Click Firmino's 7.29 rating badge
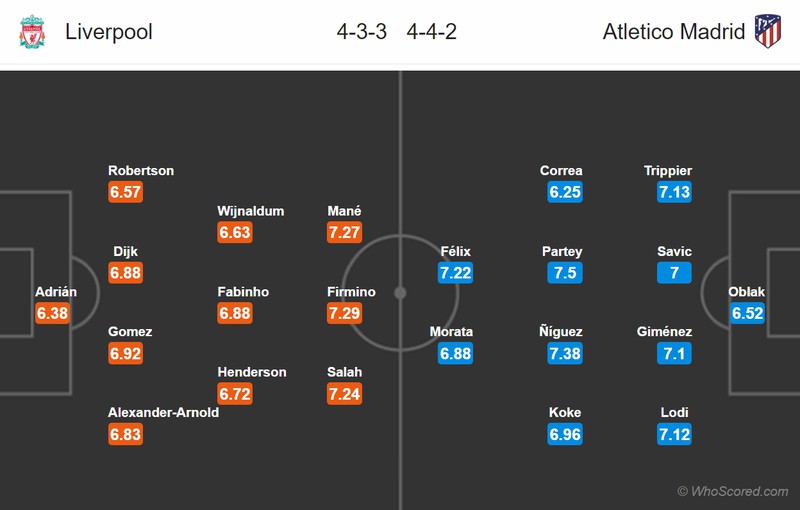The height and width of the screenshot is (510, 800). [345, 313]
